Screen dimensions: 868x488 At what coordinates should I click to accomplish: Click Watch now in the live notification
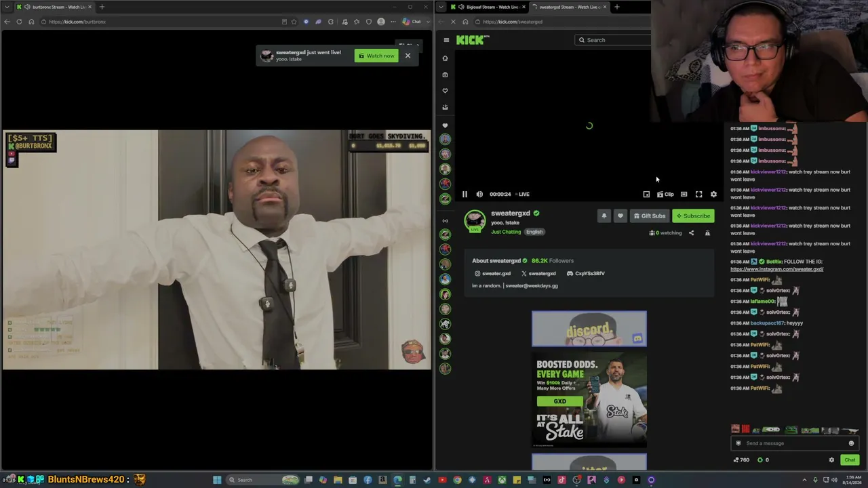click(x=376, y=56)
